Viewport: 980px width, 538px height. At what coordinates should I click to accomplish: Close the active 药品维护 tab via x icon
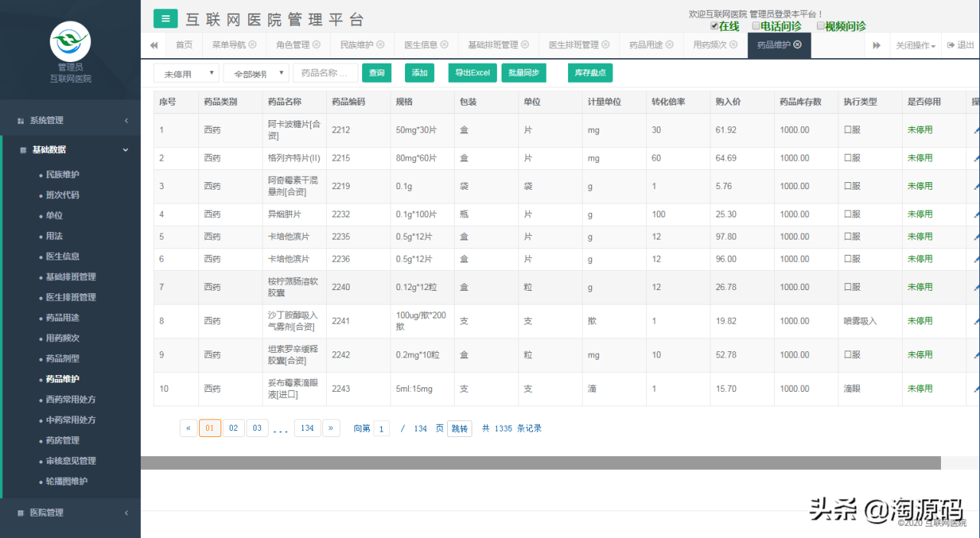coord(798,45)
